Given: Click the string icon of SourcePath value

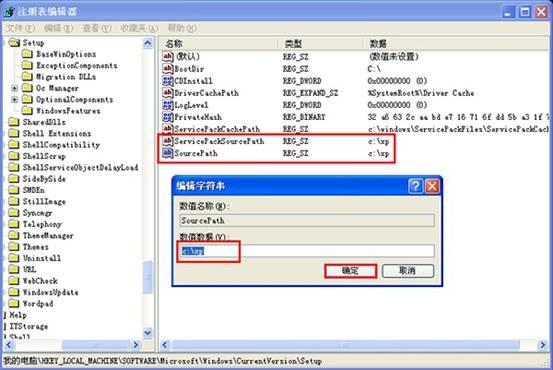Looking at the screenshot, I should point(168,153).
